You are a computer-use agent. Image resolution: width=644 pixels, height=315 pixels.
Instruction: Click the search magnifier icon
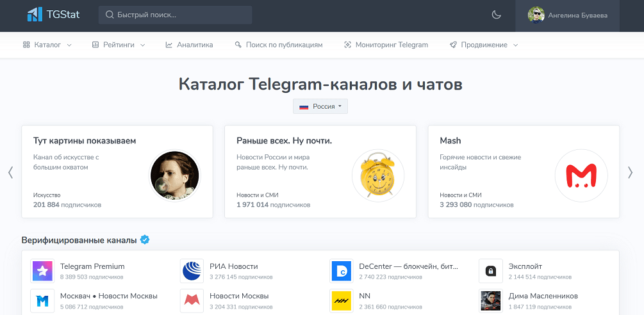click(x=109, y=15)
